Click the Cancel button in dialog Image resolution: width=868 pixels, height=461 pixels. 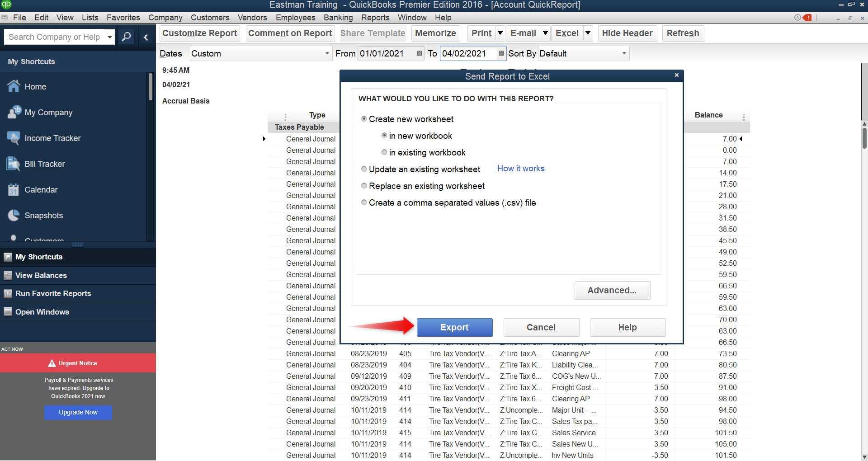pos(541,327)
